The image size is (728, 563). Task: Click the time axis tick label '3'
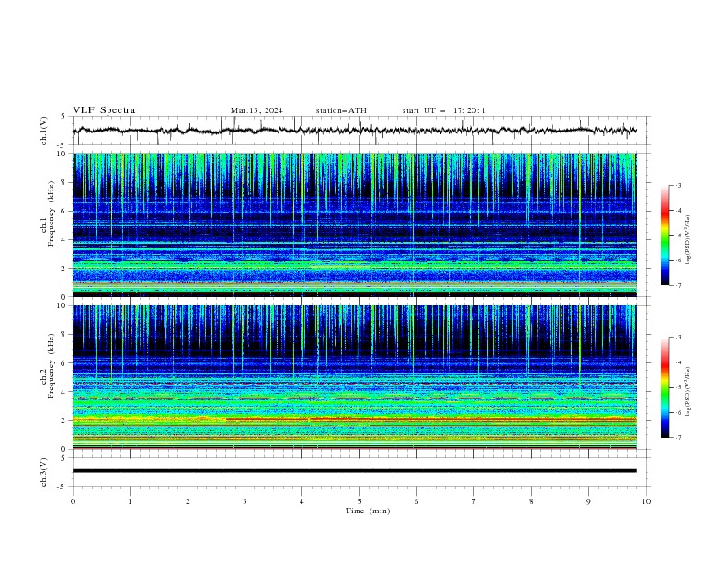(x=245, y=501)
